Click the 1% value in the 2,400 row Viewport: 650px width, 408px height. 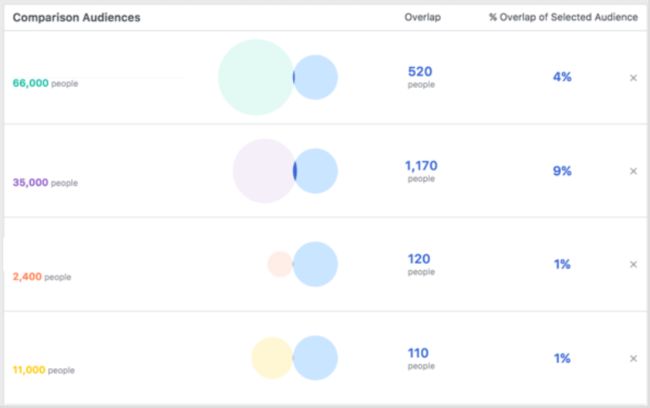tap(562, 264)
